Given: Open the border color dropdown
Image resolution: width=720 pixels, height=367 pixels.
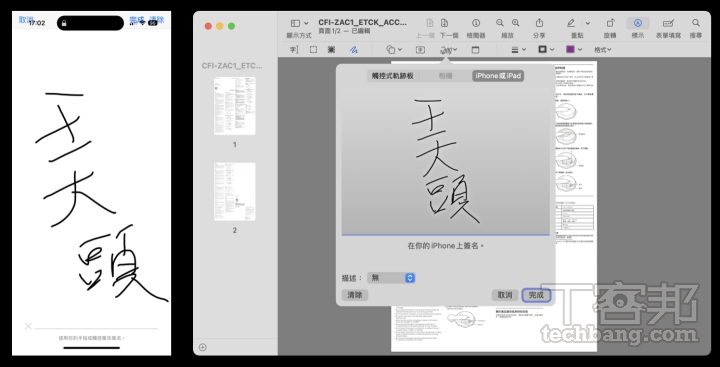Looking at the screenshot, I should [546, 50].
